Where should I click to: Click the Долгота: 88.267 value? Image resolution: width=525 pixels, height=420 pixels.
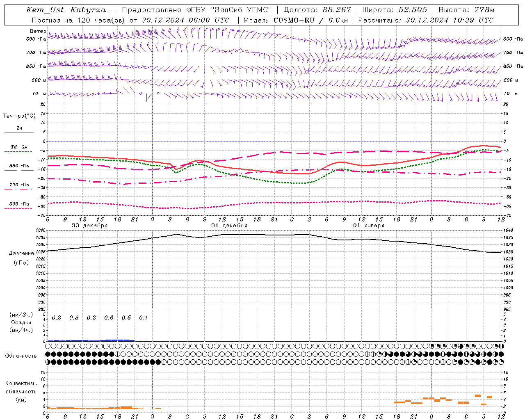point(317,10)
